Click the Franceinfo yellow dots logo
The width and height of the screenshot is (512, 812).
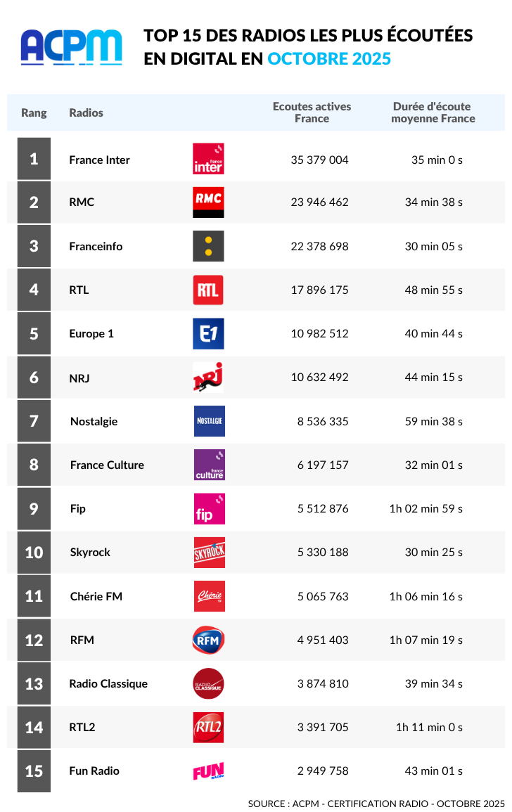(208, 246)
